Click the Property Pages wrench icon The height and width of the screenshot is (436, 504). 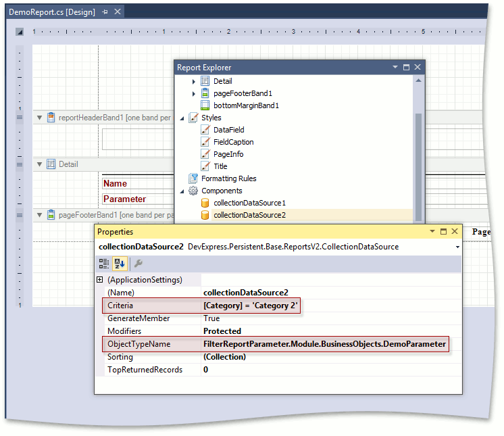(x=137, y=264)
